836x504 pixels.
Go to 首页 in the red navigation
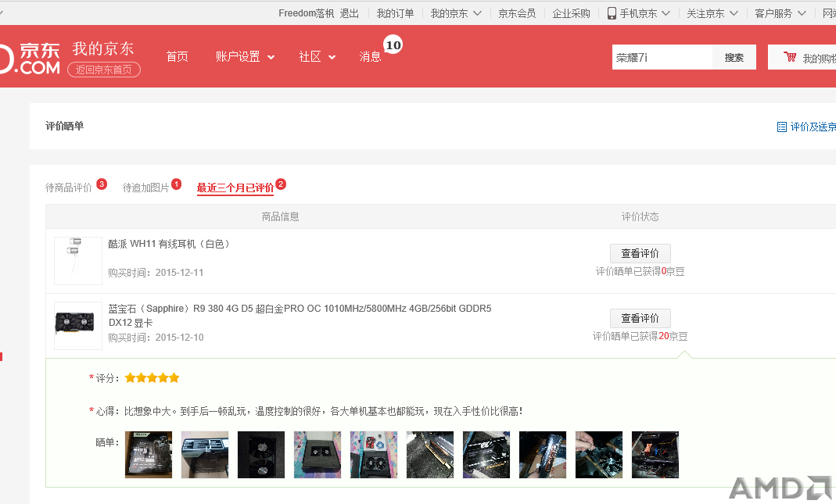(177, 56)
